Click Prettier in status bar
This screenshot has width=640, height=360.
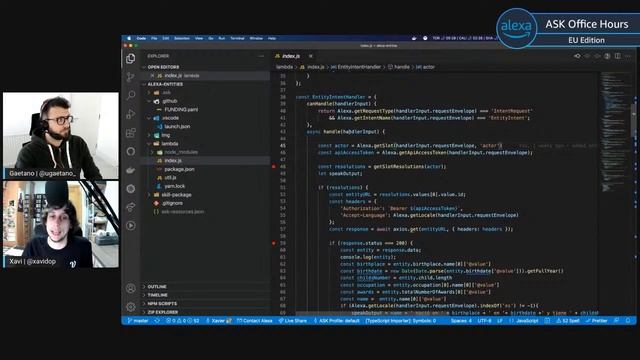tap(597, 321)
